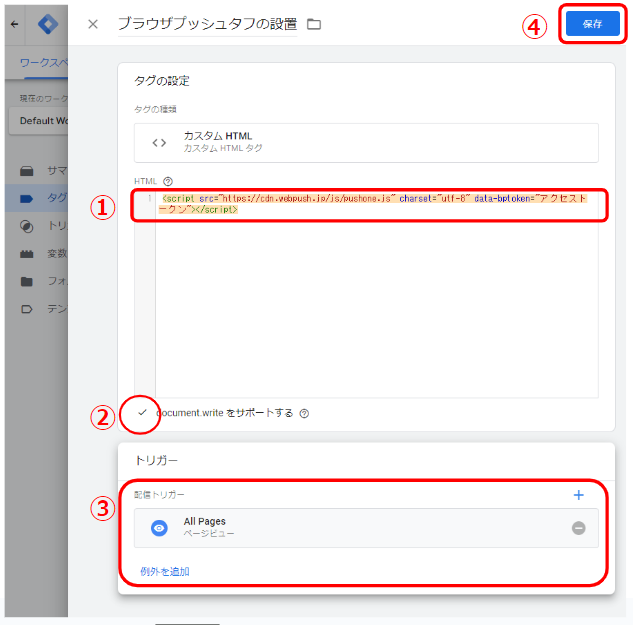Screen dimensions: 633x625
Task: Click the trigger circle icon in sidebar
Action: coord(27,226)
